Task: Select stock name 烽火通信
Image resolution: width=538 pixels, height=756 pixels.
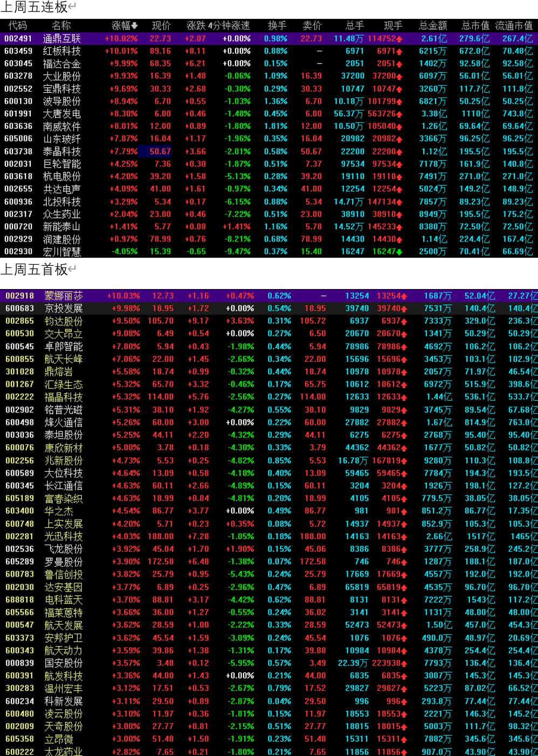Action: (64, 422)
